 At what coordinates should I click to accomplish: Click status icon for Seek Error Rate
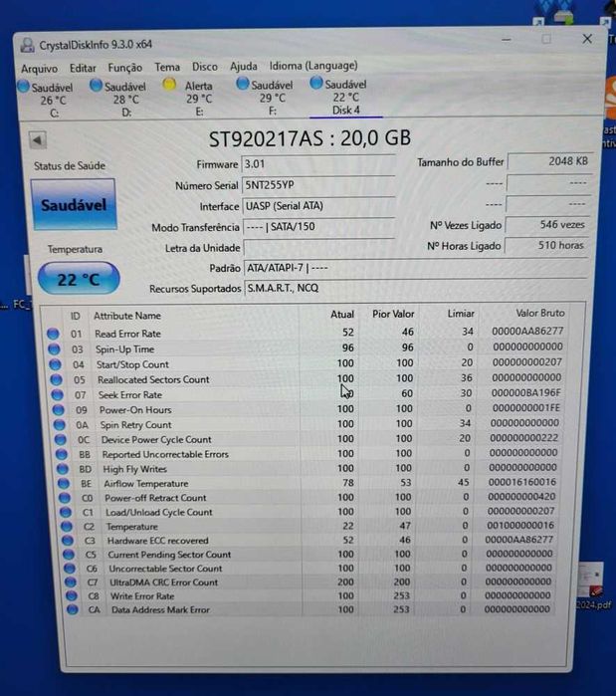point(57,394)
